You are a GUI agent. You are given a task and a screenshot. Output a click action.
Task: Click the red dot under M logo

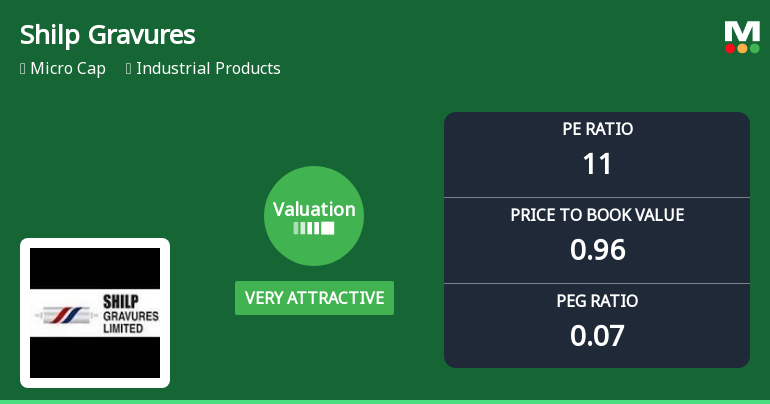coord(730,48)
